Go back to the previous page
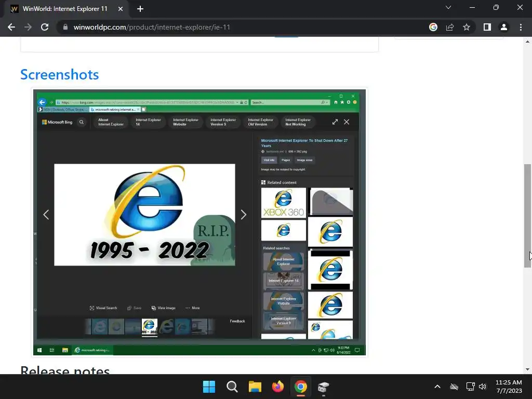Viewport: 532px width, 399px height. tap(11, 27)
